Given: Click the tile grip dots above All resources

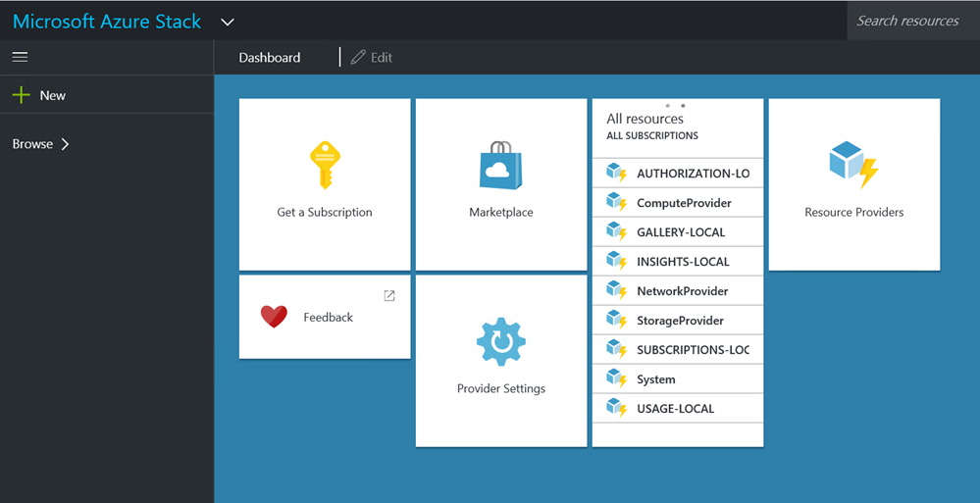Looking at the screenshot, I should pos(675,106).
